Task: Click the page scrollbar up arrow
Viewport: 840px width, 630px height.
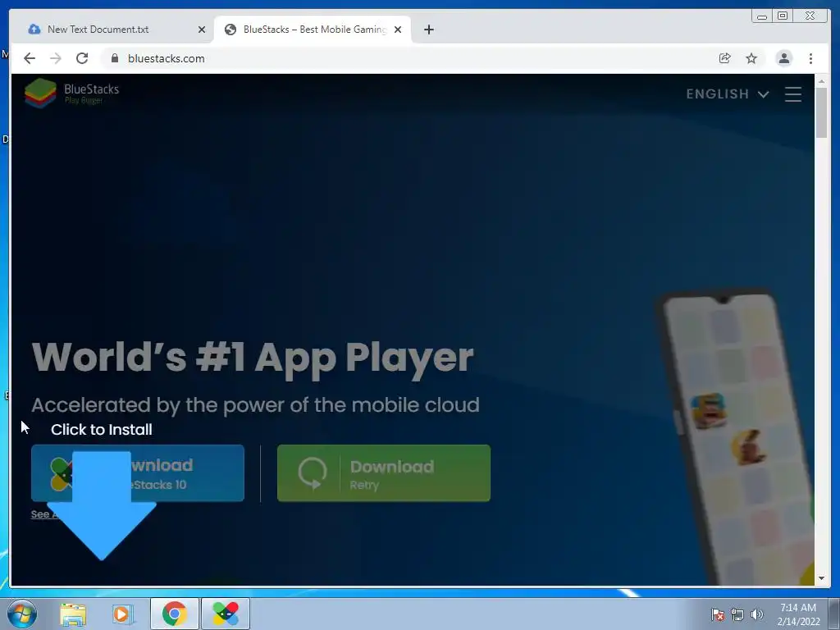Action: 821,81
